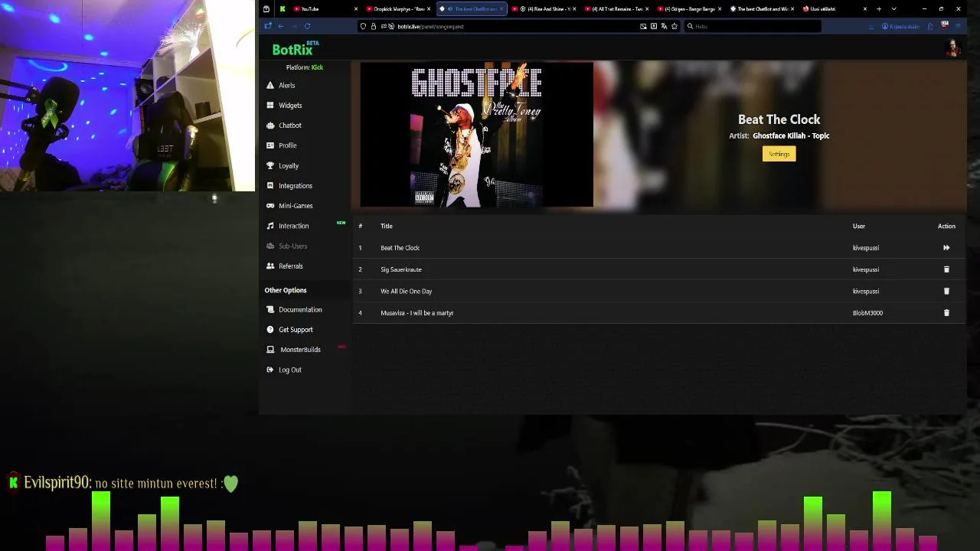Open the Documentation scroll icon
Screen dimensions: 980x551
click(x=270, y=309)
